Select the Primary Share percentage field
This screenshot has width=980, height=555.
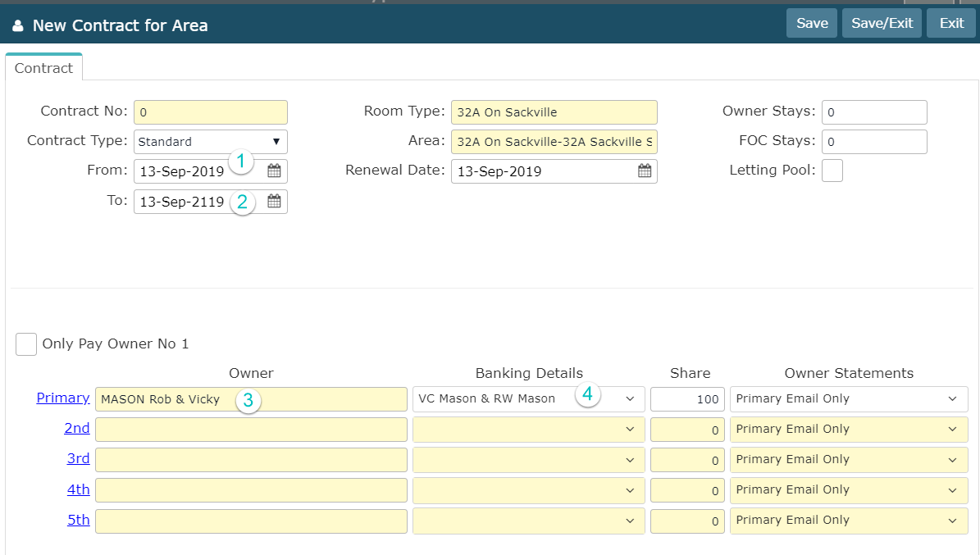(x=687, y=399)
